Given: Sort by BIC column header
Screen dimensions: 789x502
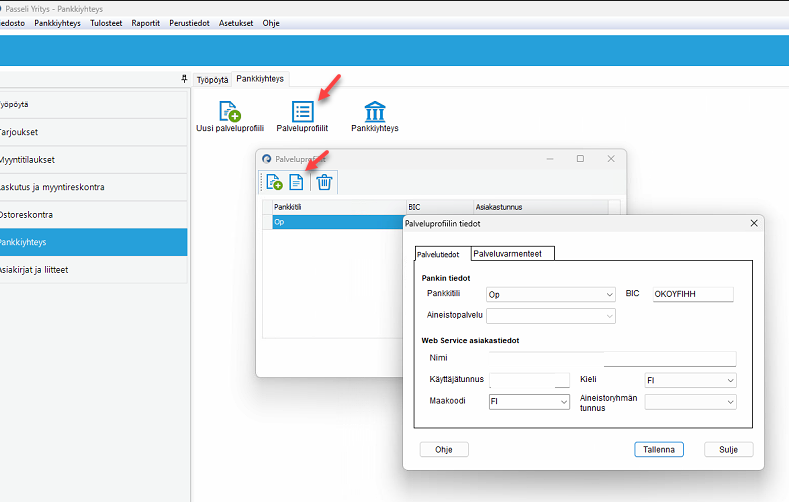Looking at the screenshot, I should tap(440, 207).
